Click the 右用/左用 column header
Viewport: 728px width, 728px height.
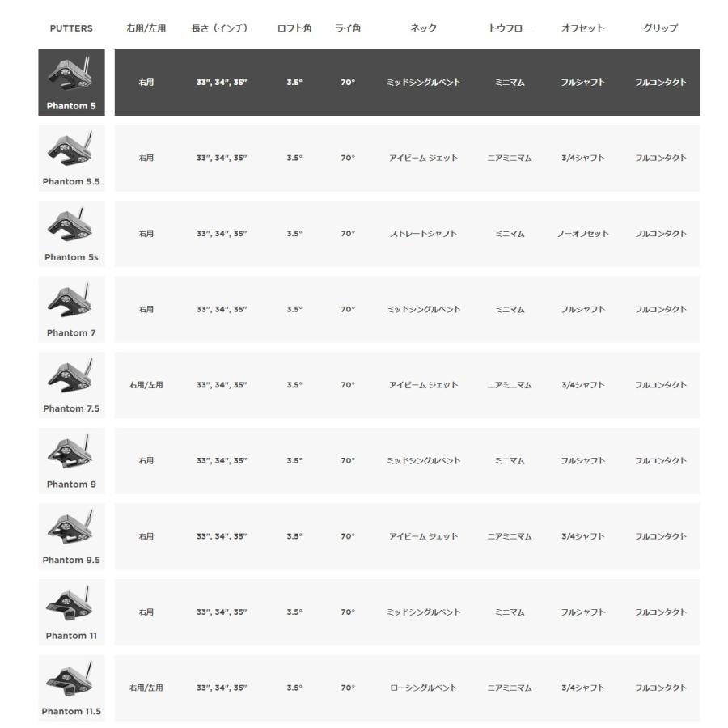pos(146,28)
